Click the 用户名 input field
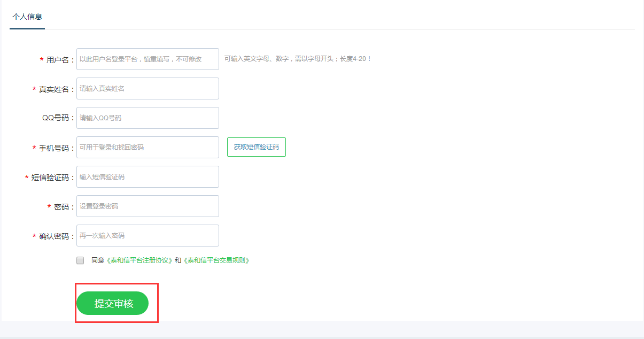 click(x=148, y=59)
